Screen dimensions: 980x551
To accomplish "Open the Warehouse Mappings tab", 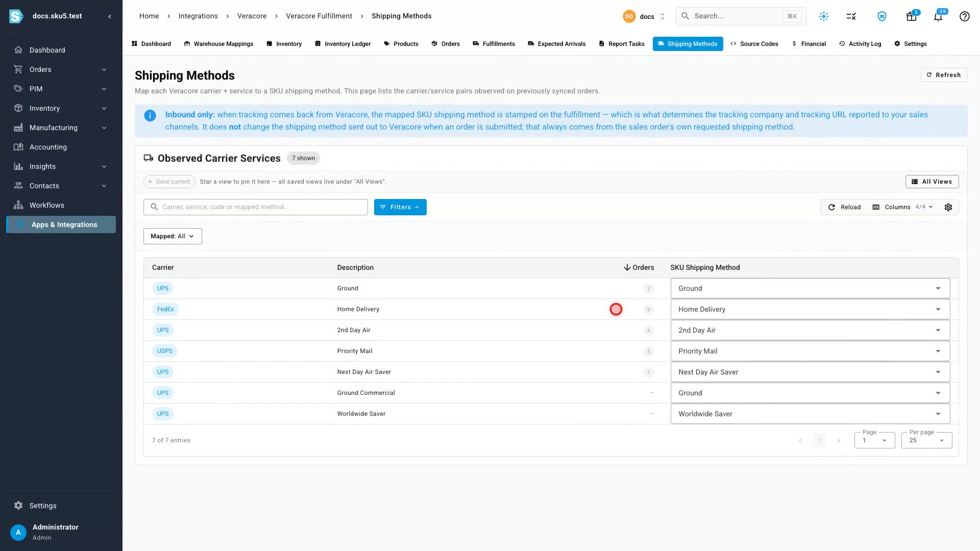I will tap(218, 44).
